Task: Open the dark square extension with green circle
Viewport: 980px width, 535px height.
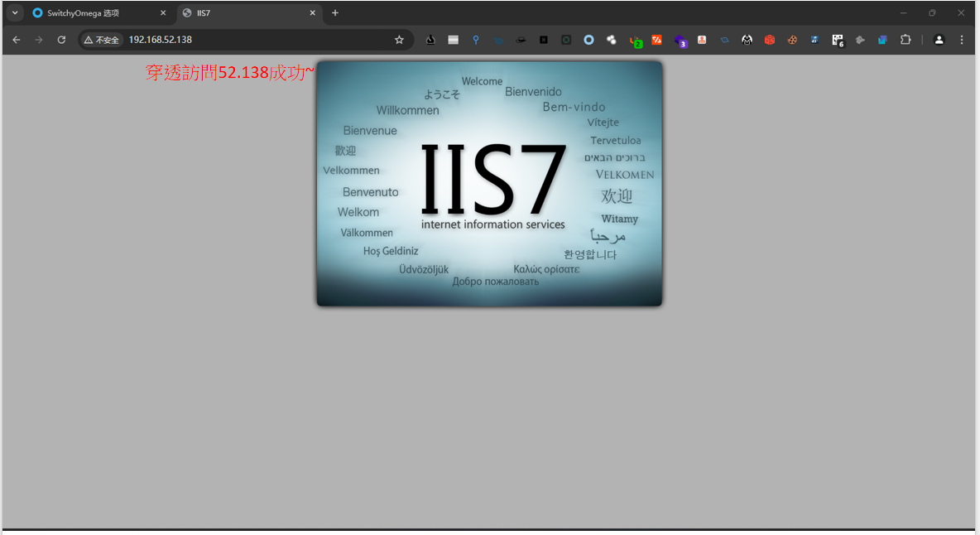Action: tap(566, 40)
